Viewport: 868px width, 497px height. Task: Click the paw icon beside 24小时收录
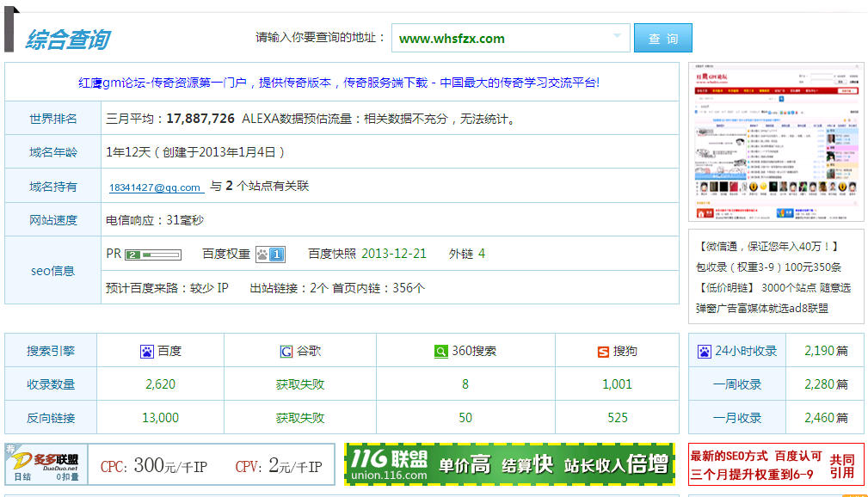pyautogui.click(x=705, y=352)
